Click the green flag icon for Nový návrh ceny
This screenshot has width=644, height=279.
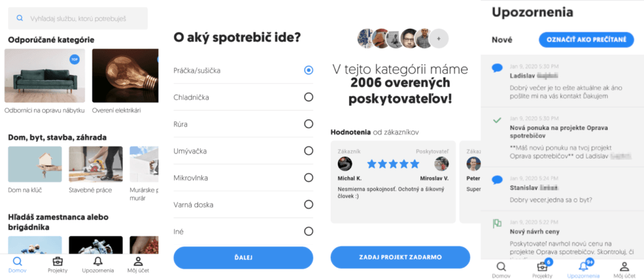[x=497, y=223]
